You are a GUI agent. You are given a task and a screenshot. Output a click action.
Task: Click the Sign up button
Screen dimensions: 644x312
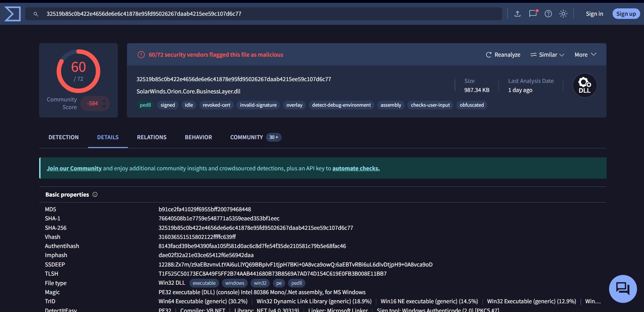[626, 14]
